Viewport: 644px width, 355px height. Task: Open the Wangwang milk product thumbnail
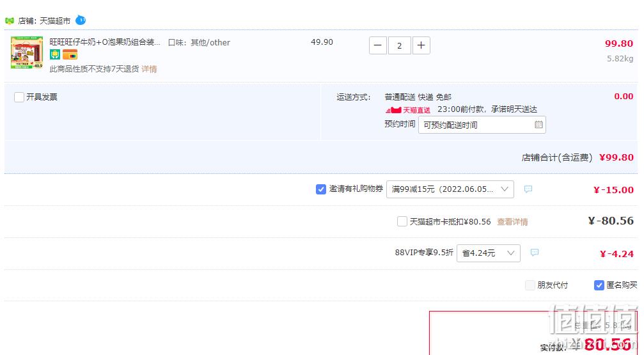[x=27, y=52]
